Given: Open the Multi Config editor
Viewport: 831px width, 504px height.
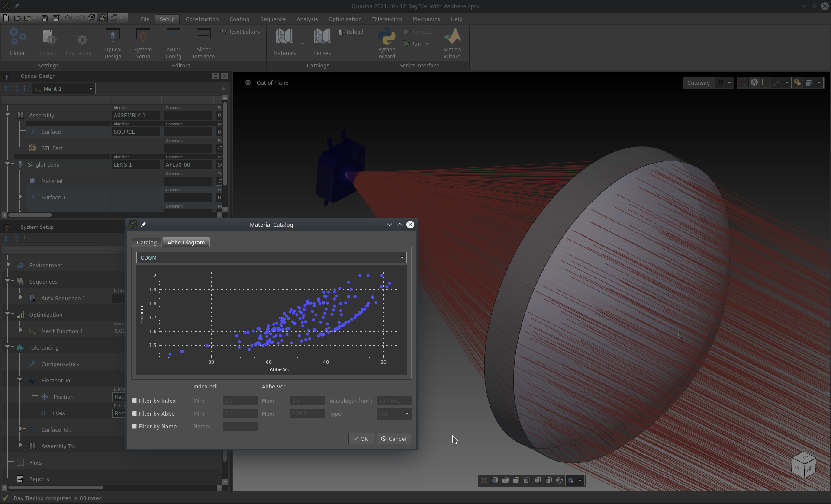Looking at the screenshot, I should pyautogui.click(x=173, y=43).
